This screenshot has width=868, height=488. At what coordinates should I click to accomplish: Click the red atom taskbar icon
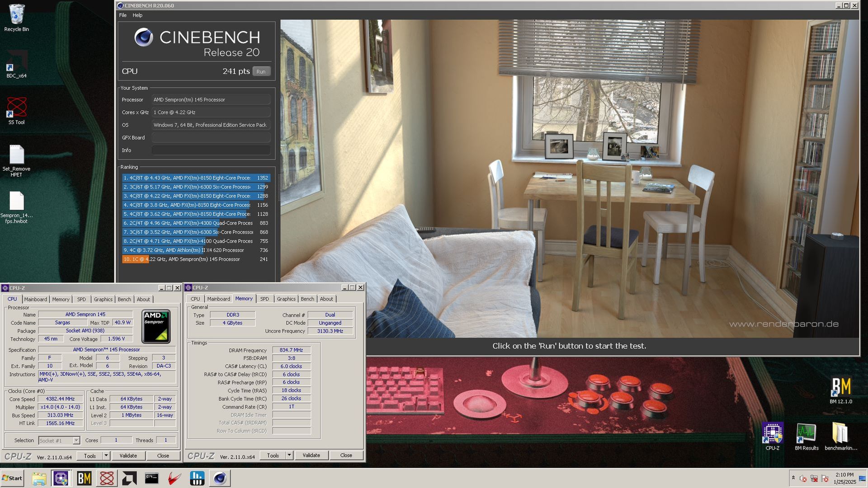107,478
